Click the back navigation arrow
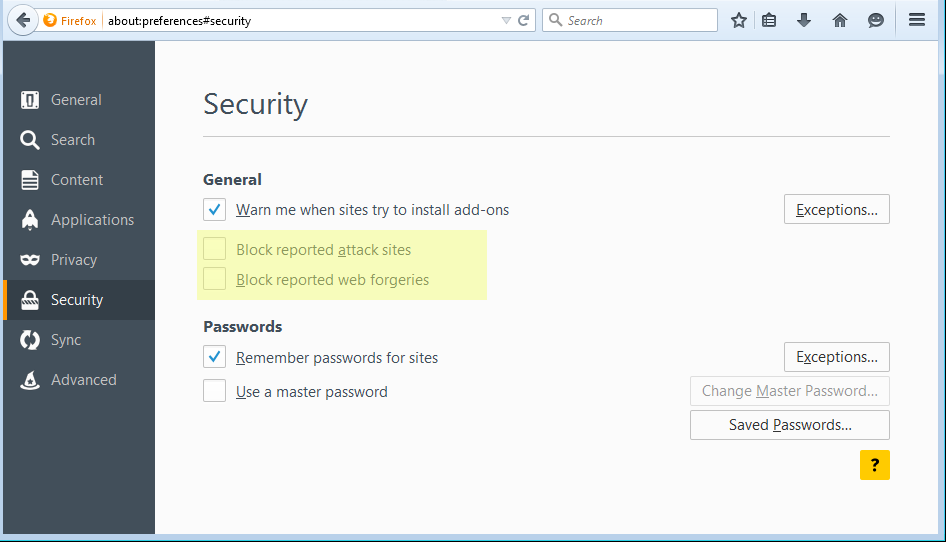This screenshot has width=946, height=542. click(24, 20)
